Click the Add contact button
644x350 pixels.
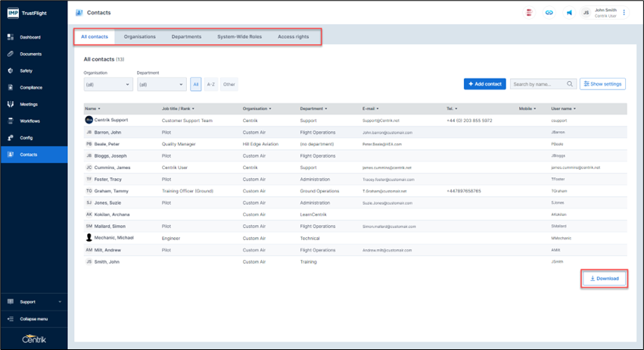point(484,84)
